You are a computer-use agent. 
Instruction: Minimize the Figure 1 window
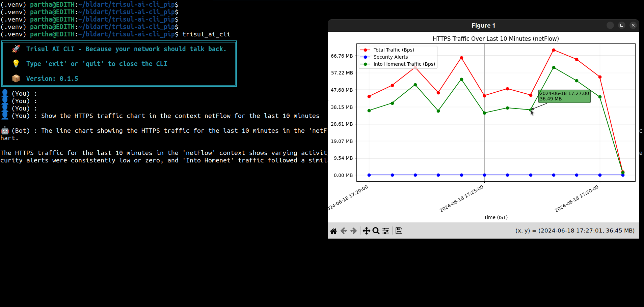pos(610,25)
